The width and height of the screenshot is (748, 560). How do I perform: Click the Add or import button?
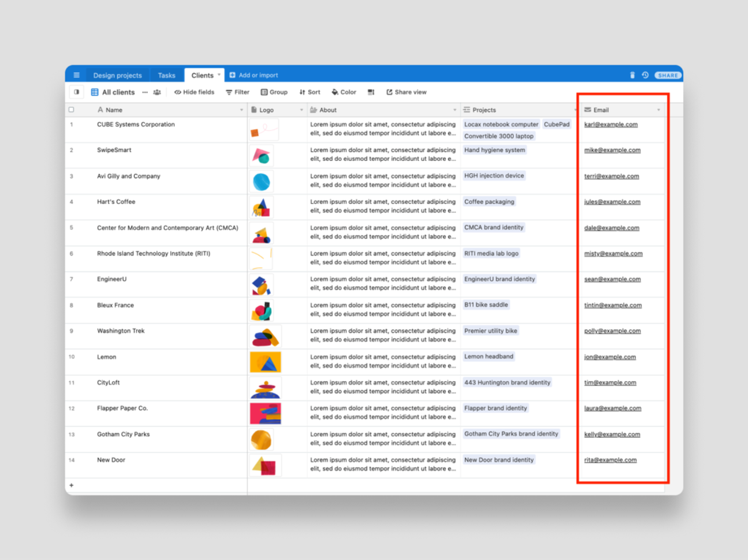255,75
